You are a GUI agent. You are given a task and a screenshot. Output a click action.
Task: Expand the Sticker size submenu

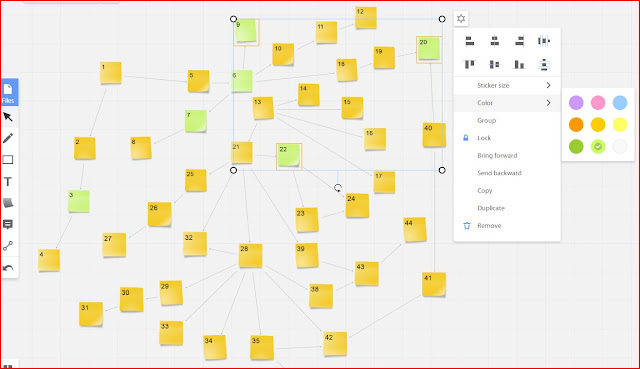507,85
